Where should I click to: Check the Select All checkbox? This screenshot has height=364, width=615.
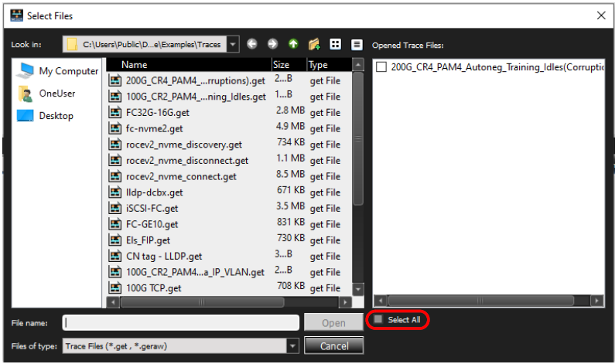click(x=378, y=319)
